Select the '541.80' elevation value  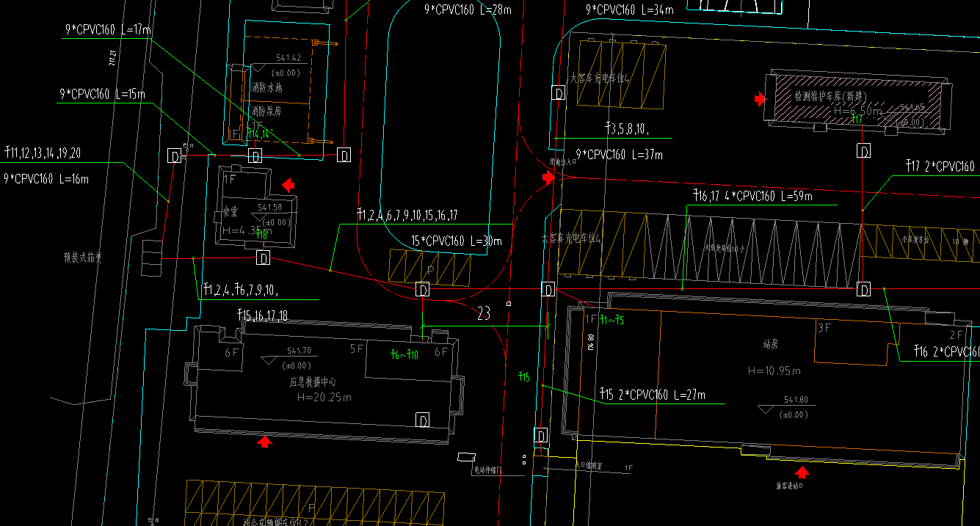(x=795, y=400)
